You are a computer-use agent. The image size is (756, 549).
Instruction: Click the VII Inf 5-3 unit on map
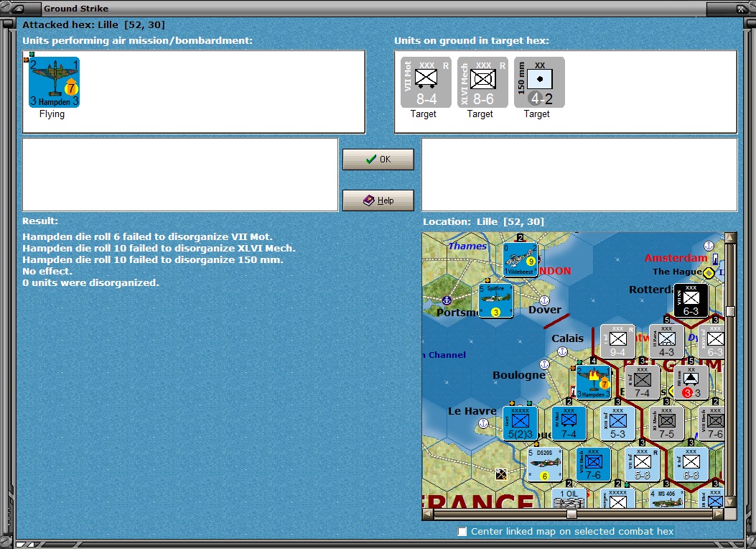[x=643, y=464]
